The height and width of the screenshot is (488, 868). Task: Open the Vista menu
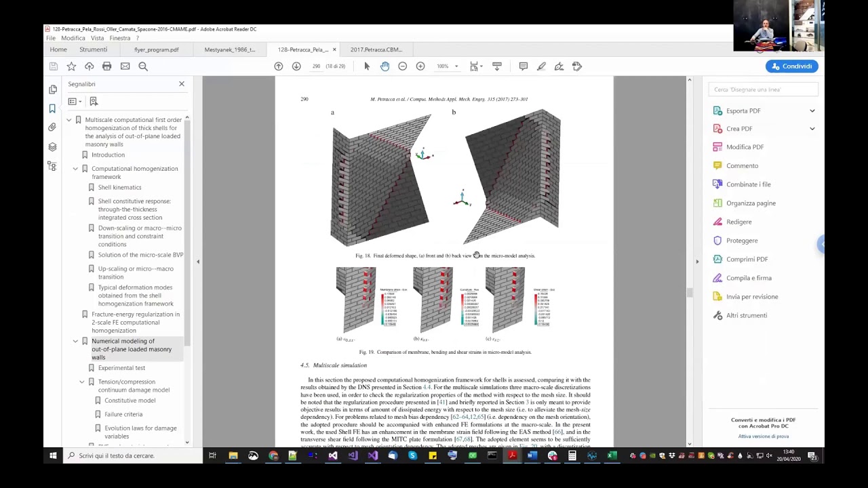(98, 39)
